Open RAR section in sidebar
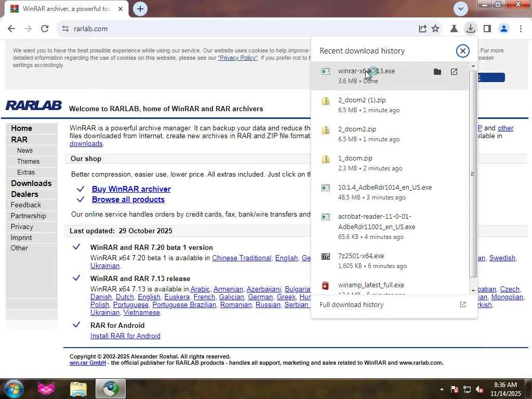The image size is (532, 399). point(19,139)
